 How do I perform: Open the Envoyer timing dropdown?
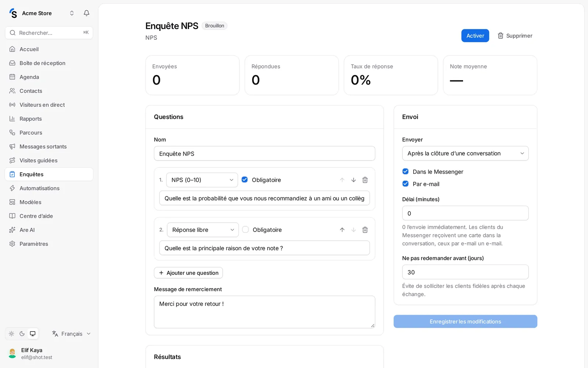(465, 153)
